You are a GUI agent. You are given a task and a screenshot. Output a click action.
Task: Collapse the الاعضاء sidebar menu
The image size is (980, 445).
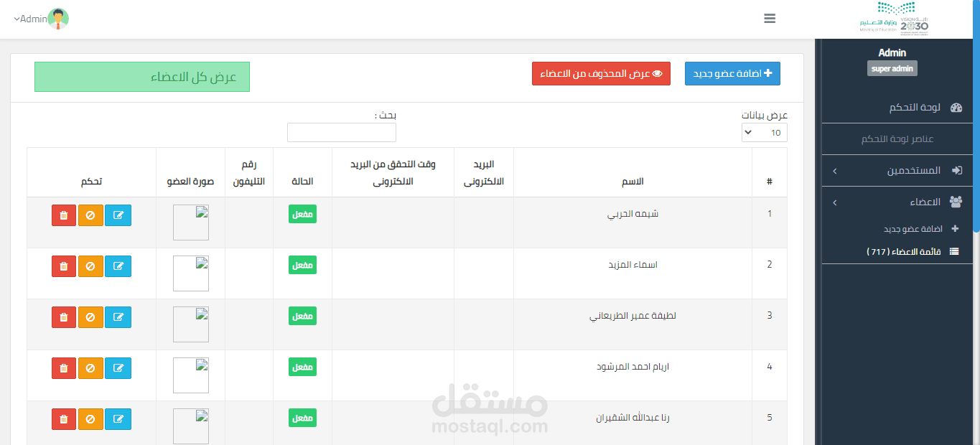(x=897, y=202)
